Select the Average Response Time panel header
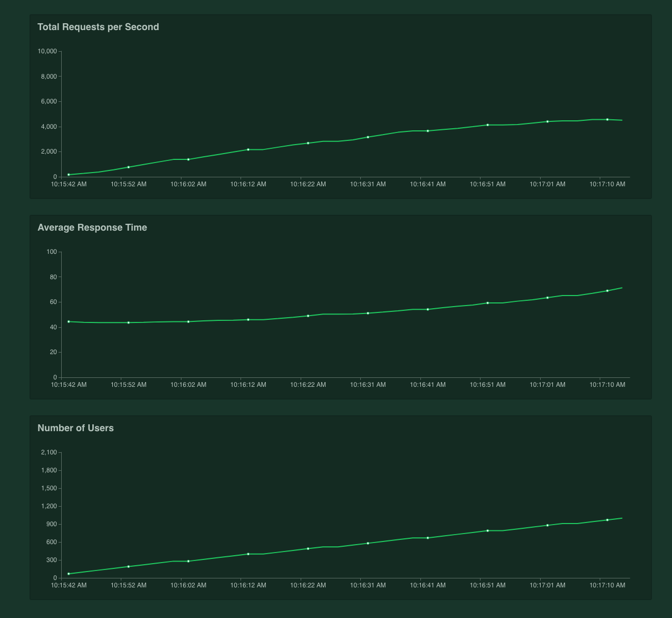The height and width of the screenshot is (618, 672). pyautogui.click(x=92, y=227)
